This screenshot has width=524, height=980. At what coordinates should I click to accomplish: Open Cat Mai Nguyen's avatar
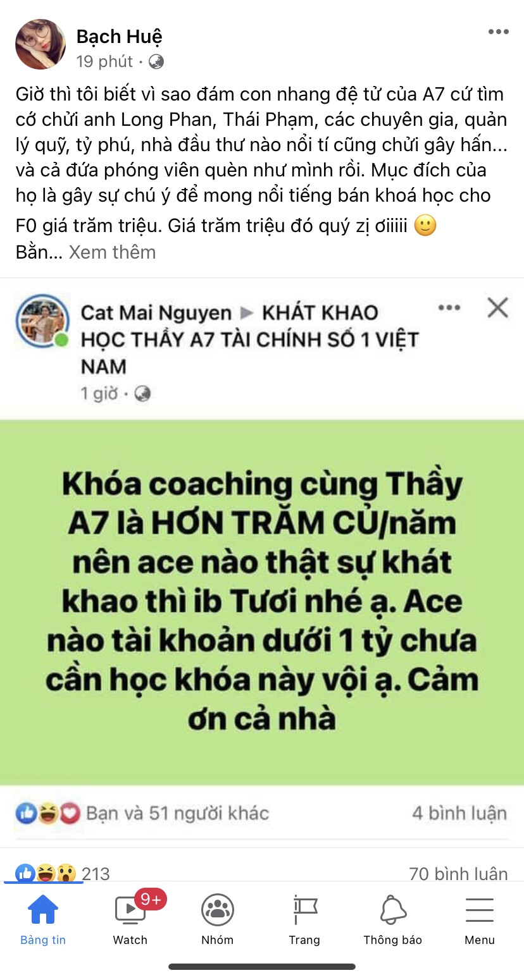click(x=42, y=321)
